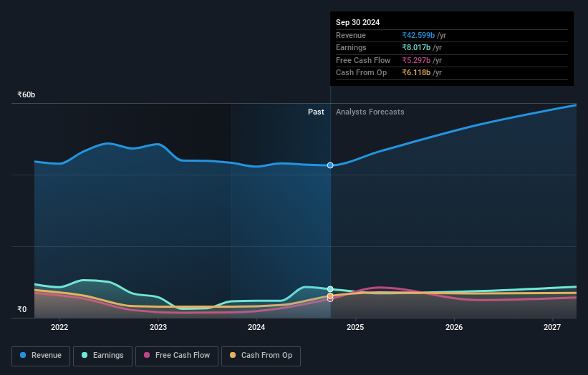Toggle the Earnings legend button
This screenshot has width=588, height=375.
(x=102, y=356)
